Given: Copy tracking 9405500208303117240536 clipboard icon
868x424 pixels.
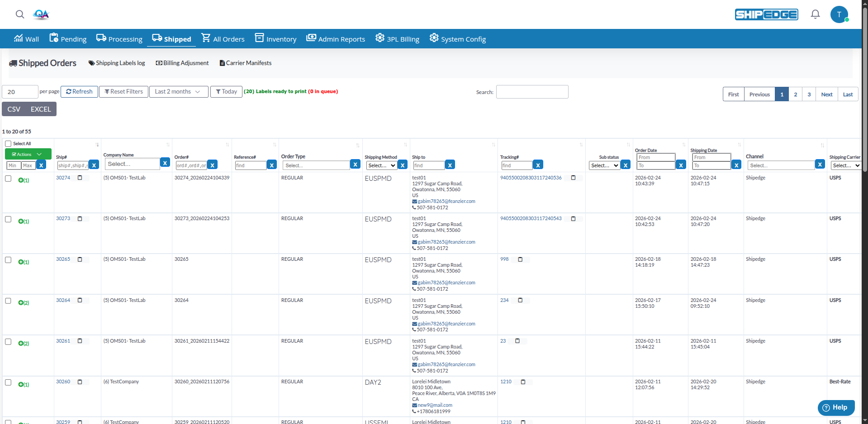Looking at the screenshot, I should [573, 178].
